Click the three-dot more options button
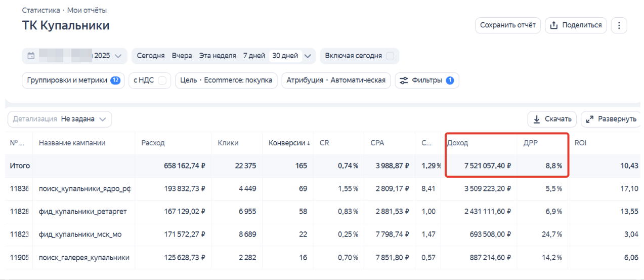The height and width of the screenshot is (280, 644). [x=619, y=25]
